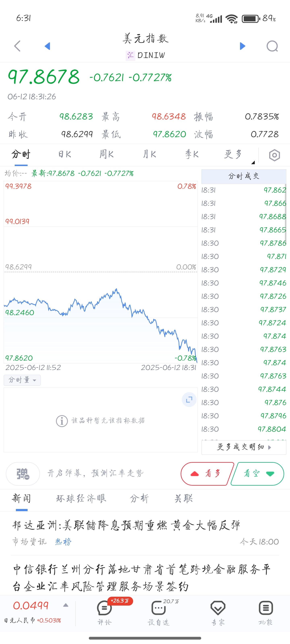Tap 今开 value 98.6283
The height and width of the screenshot is (644, 290).
click(x=76, y=117)
